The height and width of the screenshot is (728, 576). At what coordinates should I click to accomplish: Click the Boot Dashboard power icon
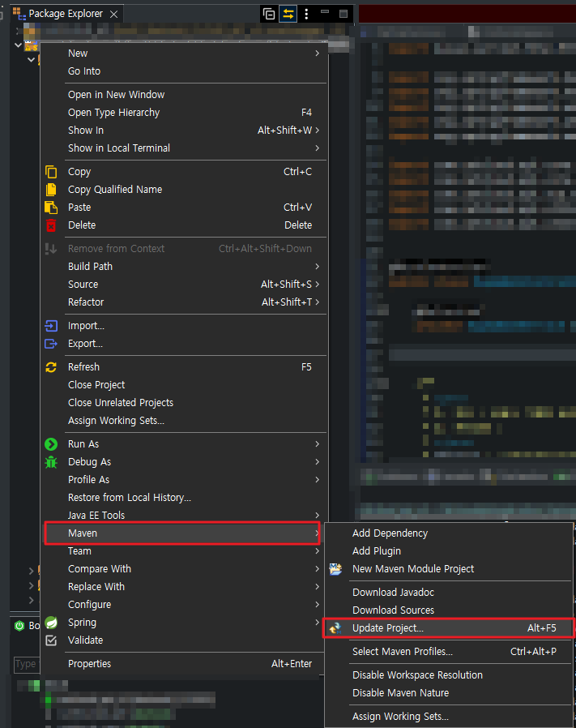(19, 626)
